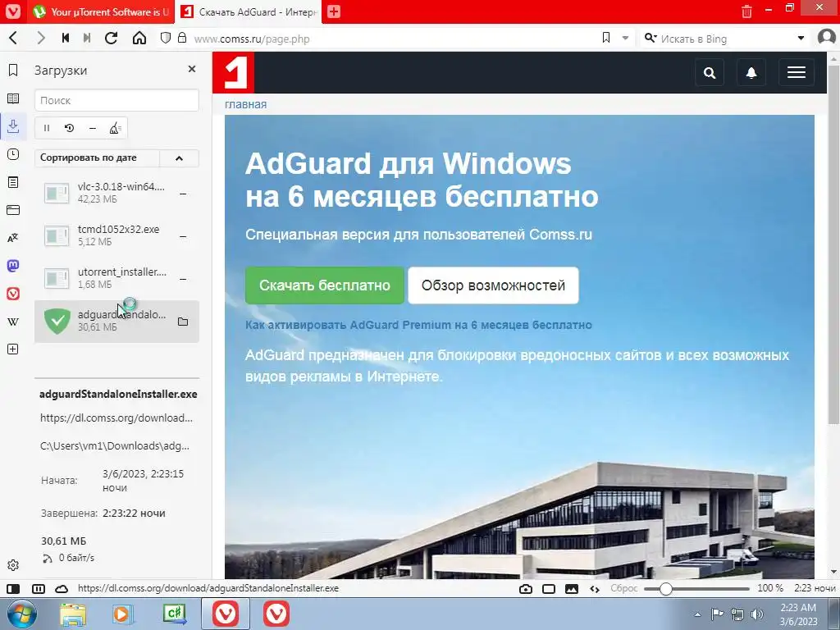Open the Bookmarks panel
The image size is (840, 630).
13,71
